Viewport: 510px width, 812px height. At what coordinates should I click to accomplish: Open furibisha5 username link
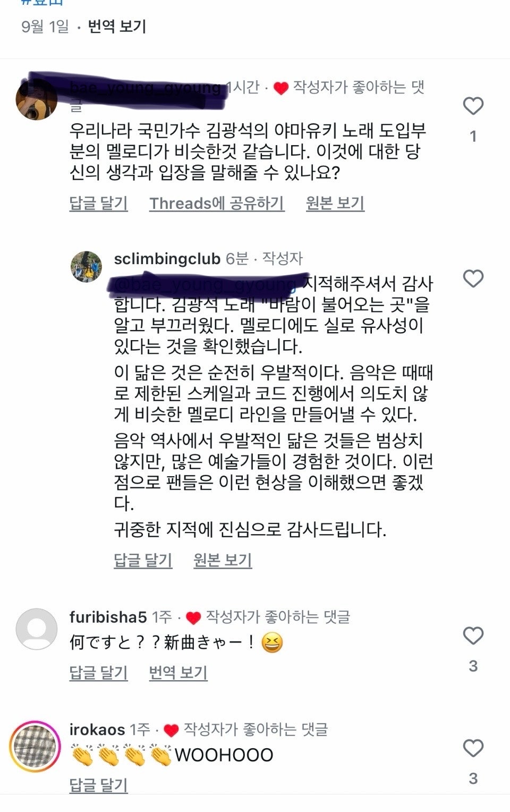click(108, 617)
